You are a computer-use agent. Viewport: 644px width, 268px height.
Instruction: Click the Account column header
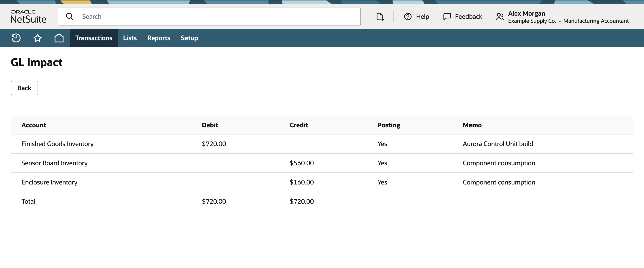(34, 125)
